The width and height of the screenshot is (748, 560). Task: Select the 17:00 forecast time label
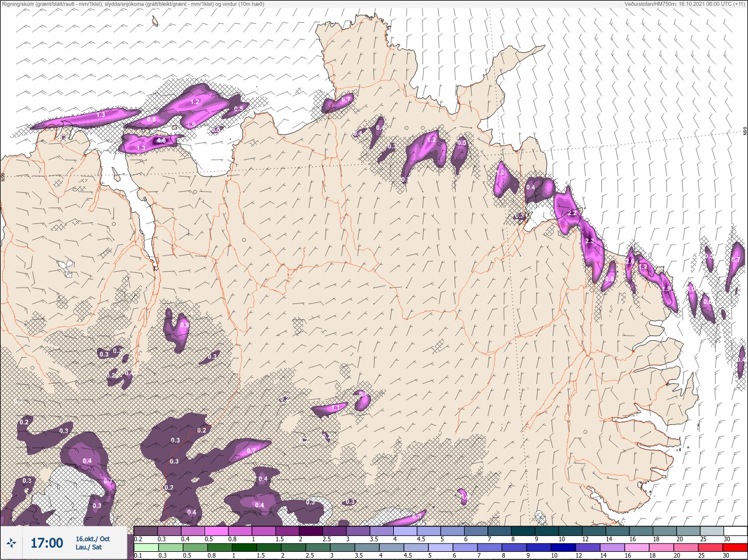(46, 543)
